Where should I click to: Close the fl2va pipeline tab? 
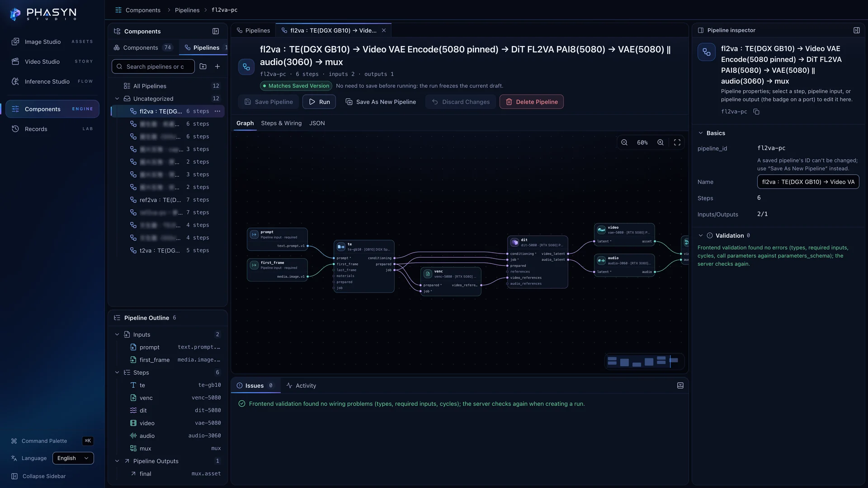(384, 30)
